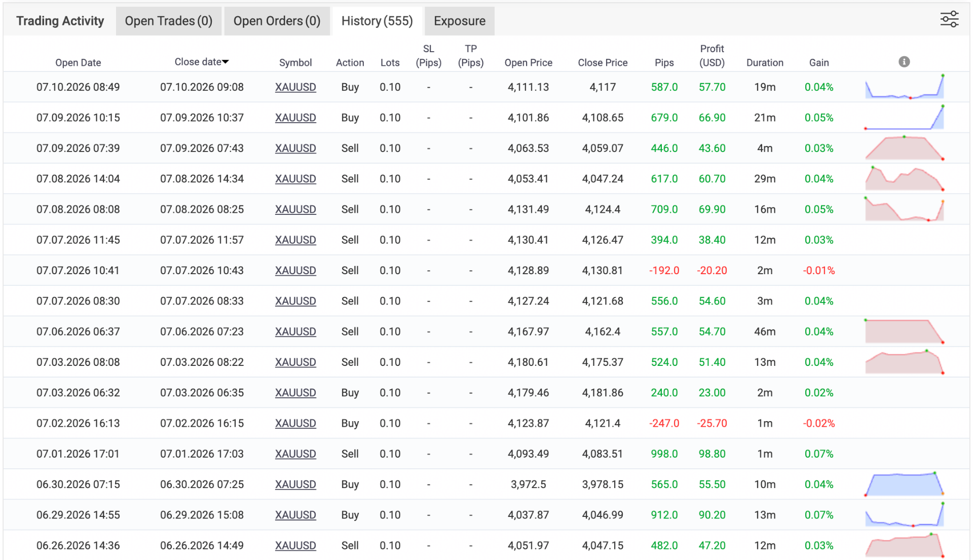Switch to Open Orders (0) tab

click(x=277, y=21)
